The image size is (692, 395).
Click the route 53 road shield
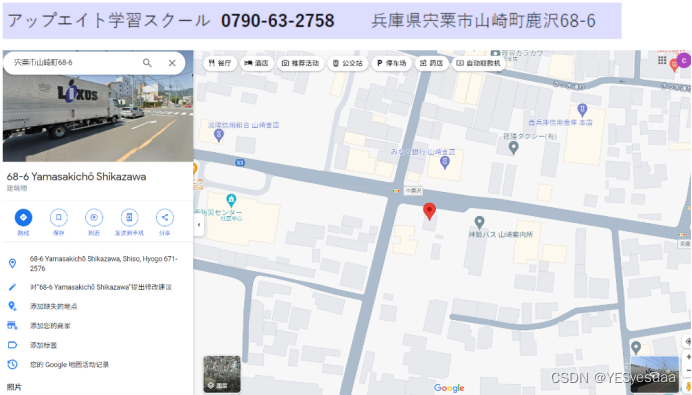tap(240, 163)
